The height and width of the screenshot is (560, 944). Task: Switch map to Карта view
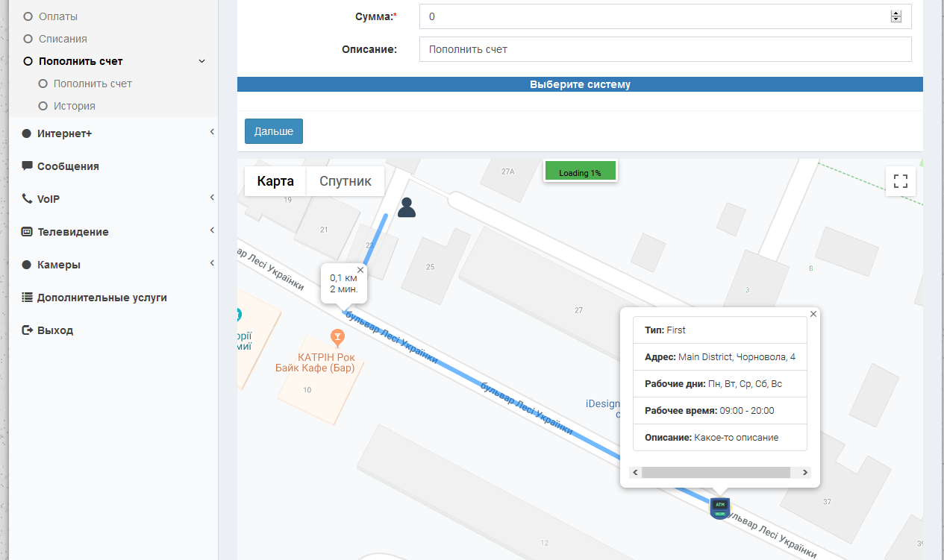point(275,181)
